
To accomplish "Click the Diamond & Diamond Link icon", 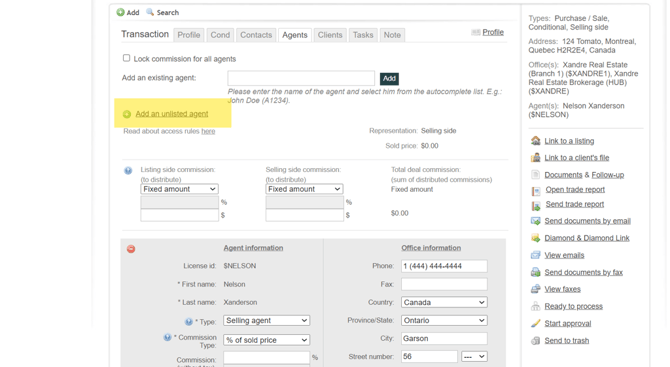I will 535,238.
